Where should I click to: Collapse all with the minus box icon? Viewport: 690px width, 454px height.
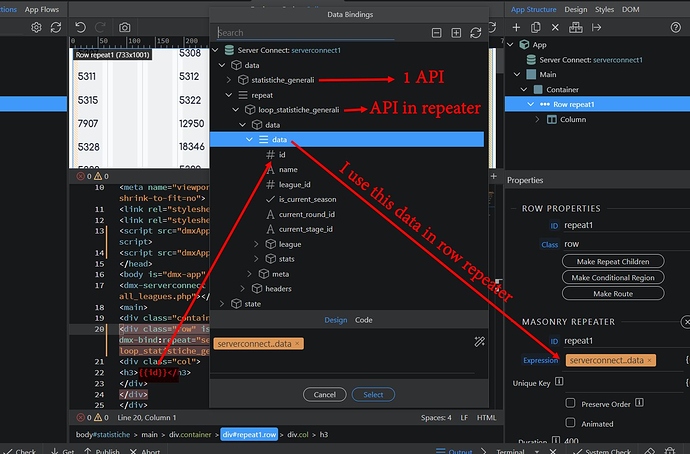(x=437, y=33)
